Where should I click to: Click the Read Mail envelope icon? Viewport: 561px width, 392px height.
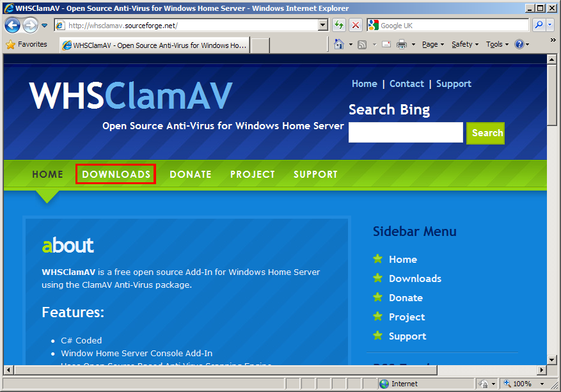(x=386, y=45)
